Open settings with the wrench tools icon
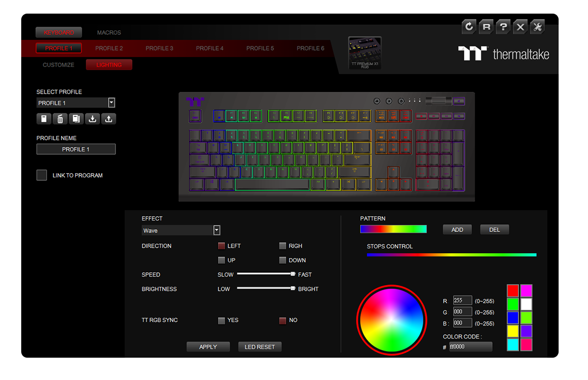Viewport: 588px width, 380px height. coord(537,27)
